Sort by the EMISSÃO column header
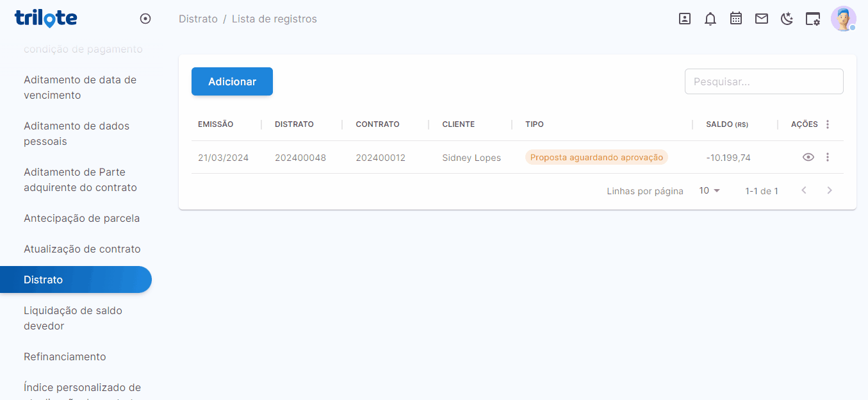 click(216, 124)
